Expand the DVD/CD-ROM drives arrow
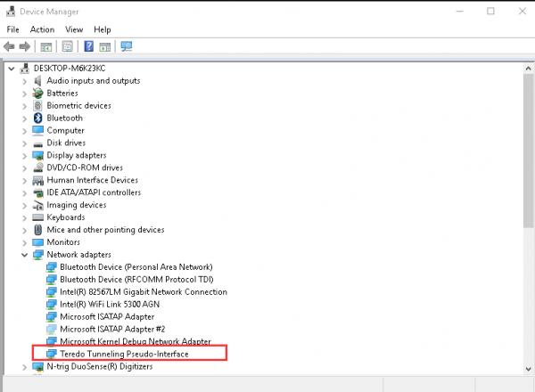The image size is (535, 392). pos(24,168)
